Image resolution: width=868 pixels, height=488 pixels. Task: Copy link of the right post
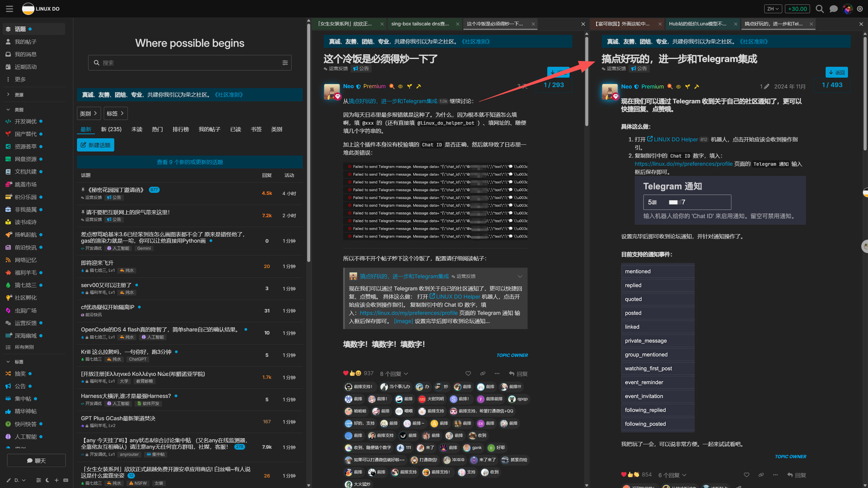tap(761, 475)
